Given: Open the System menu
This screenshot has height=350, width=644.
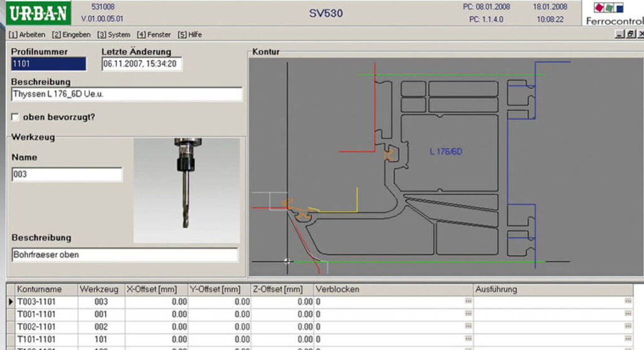Looking at the screenshot, I should (x=114, y=35).
